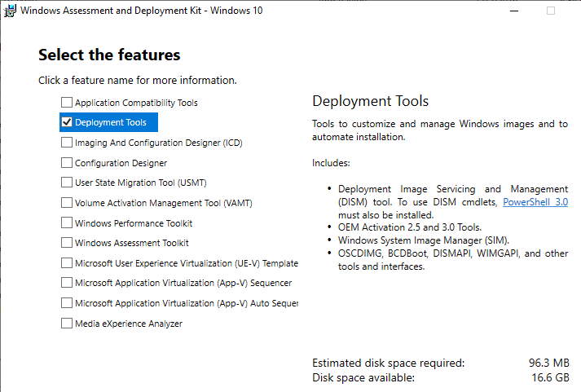Minimize the ADK setup window
The image size is (581, 392).
[x=514, y=11]
